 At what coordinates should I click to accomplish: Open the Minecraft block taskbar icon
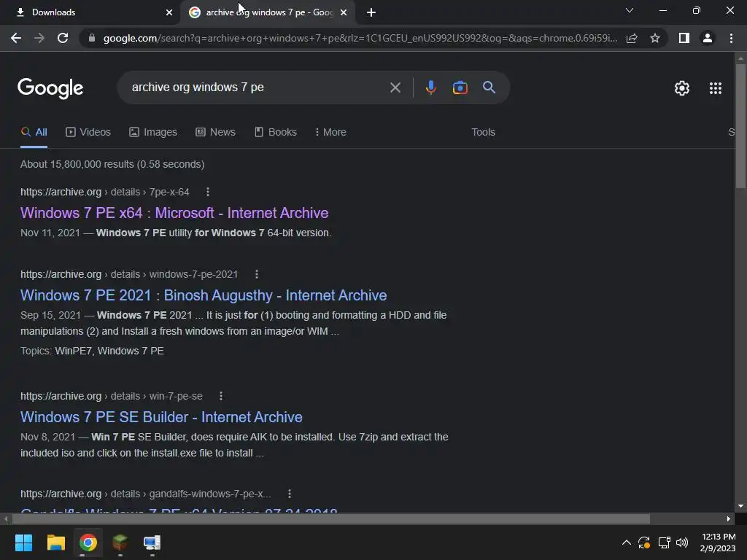click(120, 542)
